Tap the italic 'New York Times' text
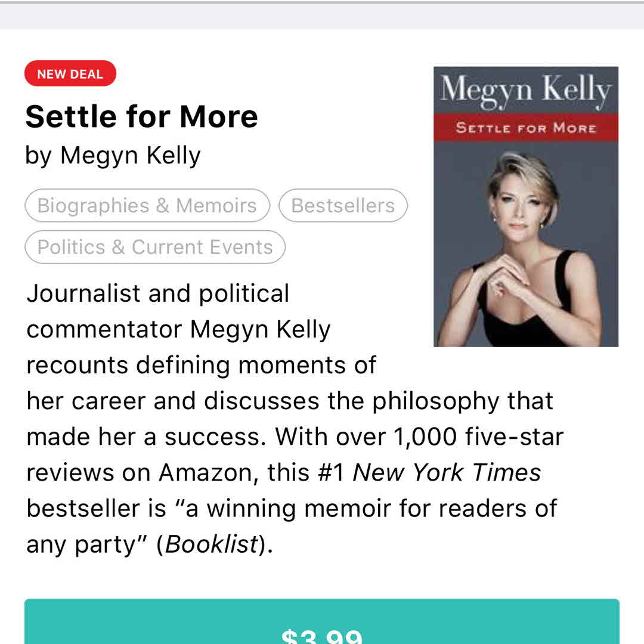The width and height of the screenshot is (644, 644). click(x=447, y=473)
